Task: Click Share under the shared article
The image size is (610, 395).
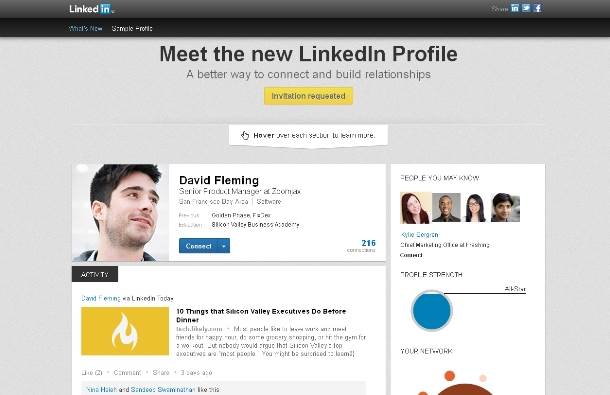Action: [161, 372]
